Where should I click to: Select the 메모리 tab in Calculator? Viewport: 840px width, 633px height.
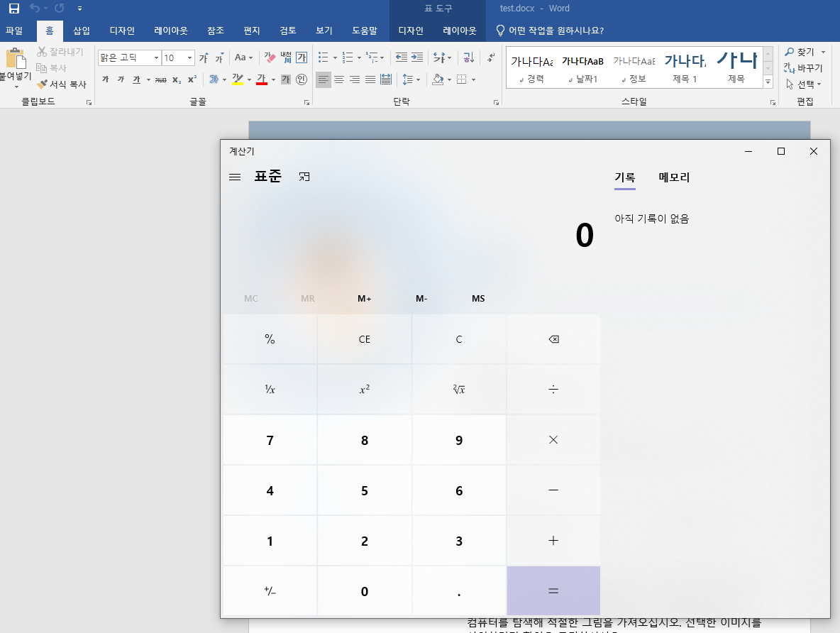pos(674,177)
